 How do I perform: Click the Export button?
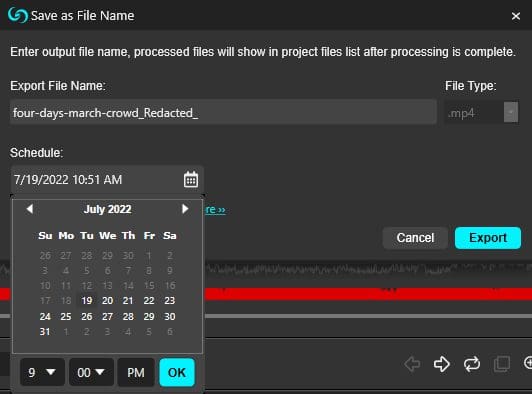[x=488, y=238]
